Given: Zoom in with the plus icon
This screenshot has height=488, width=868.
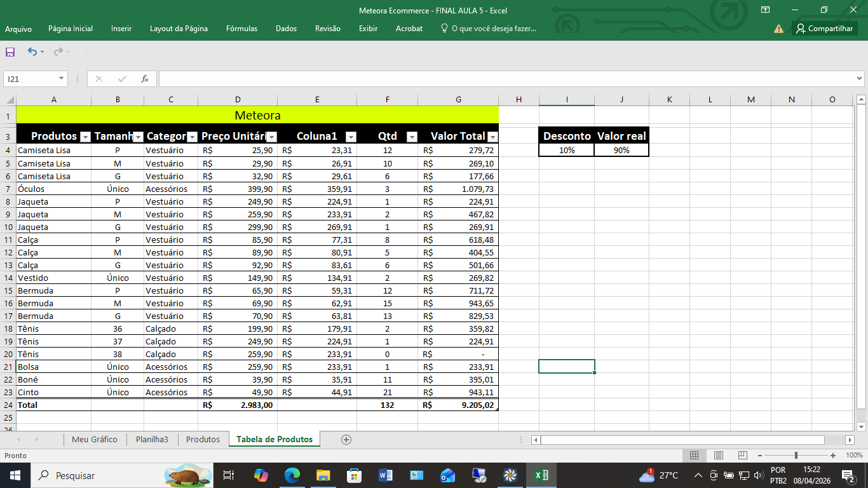Looking at the screenshot, I should (x=833, y=456).
